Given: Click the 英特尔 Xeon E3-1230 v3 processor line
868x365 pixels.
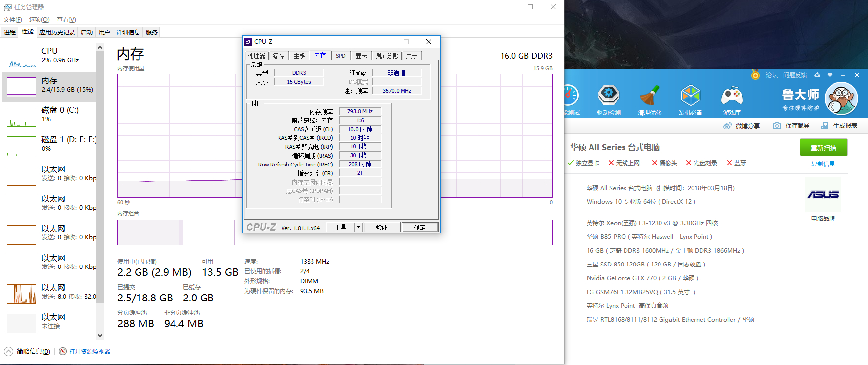Looking at the screenshot, I should [652, 223].
